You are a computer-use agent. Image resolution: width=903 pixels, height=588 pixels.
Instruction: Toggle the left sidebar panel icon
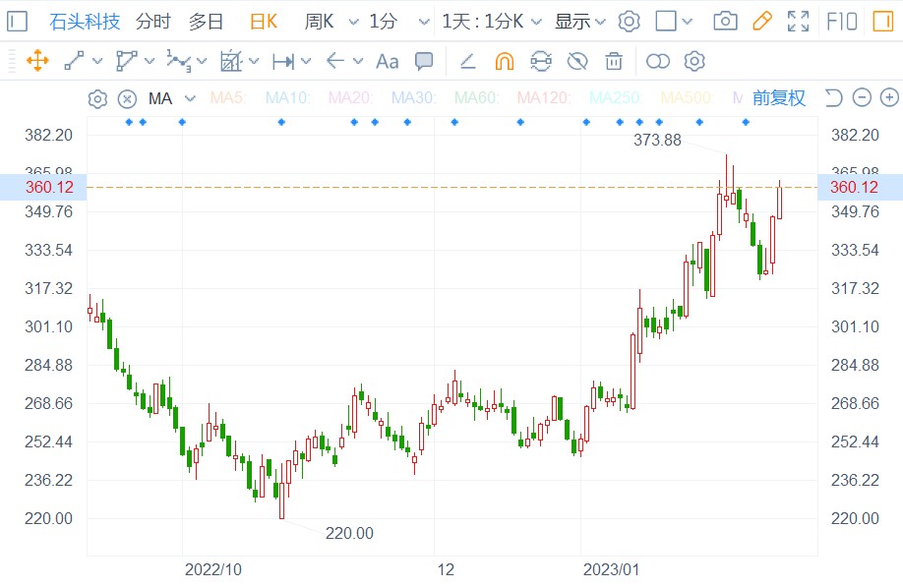18,21
